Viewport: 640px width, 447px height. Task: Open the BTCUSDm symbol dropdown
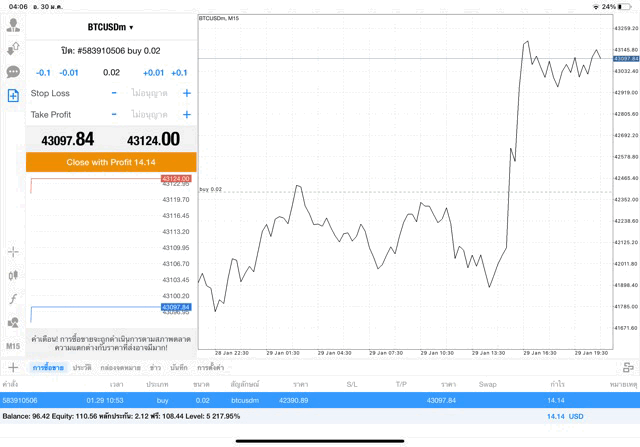coord(110,27)
